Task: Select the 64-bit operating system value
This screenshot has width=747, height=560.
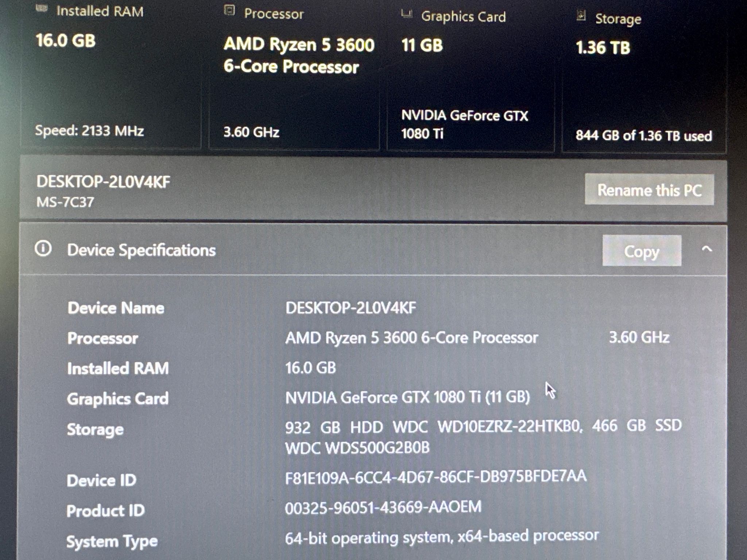Action: [442, 537]
